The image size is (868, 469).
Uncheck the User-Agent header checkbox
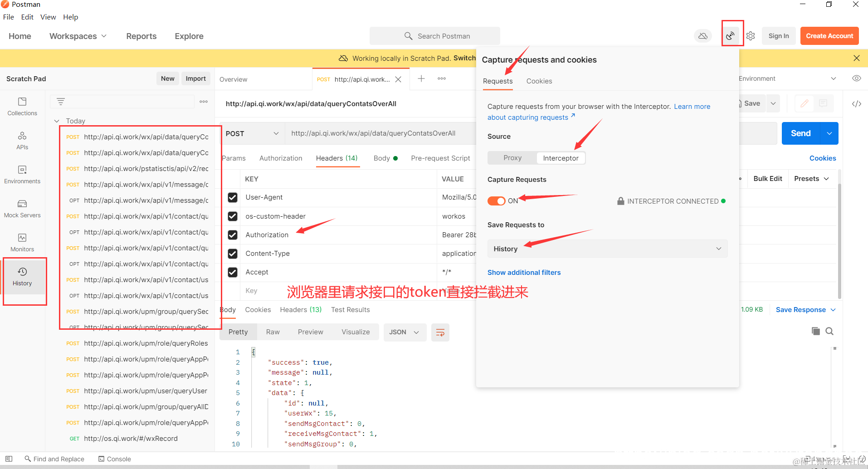pyautogui.click(x=233, y=197)
